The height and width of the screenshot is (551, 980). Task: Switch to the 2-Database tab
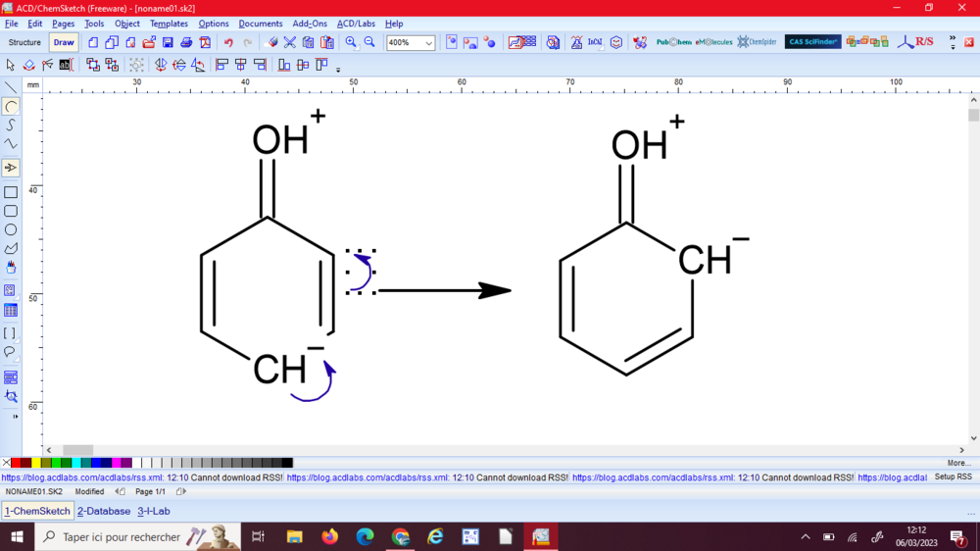pos(104,511)
